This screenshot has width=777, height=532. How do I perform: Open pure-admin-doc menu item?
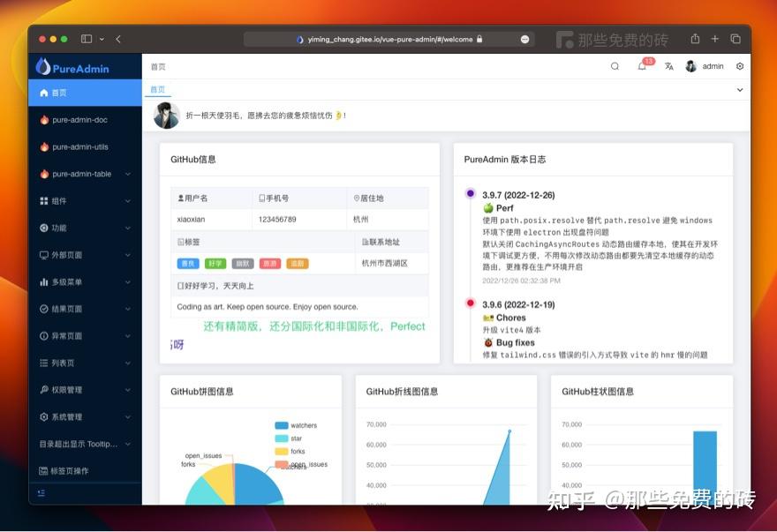click(x=86, y=120)
